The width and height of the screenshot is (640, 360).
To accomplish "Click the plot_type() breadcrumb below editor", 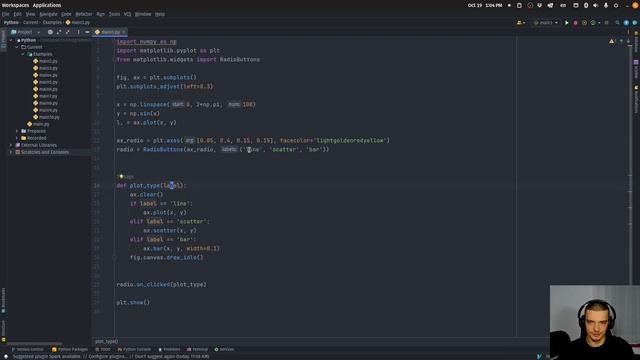I will (x=106, y=341).
